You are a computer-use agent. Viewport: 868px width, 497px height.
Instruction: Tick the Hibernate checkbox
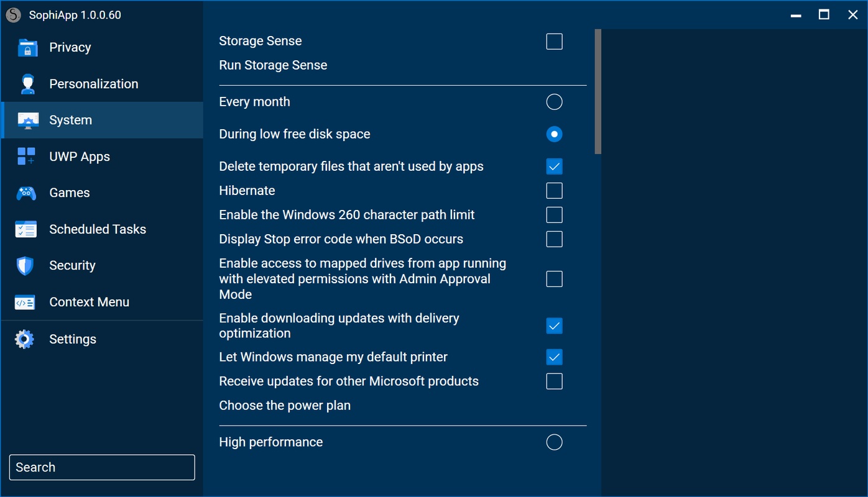[x=554, y=191]
